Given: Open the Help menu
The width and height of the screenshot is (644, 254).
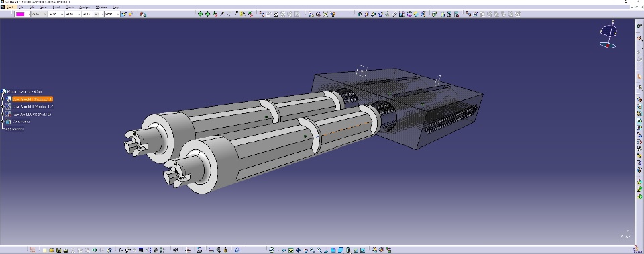Looking at the screenshot, I should [116, 7].
